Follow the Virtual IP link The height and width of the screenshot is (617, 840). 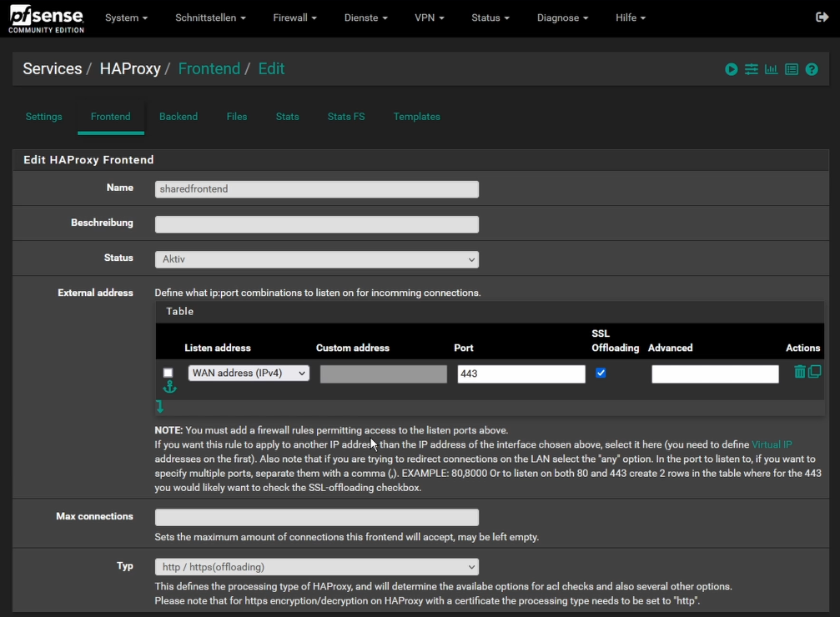772,444
